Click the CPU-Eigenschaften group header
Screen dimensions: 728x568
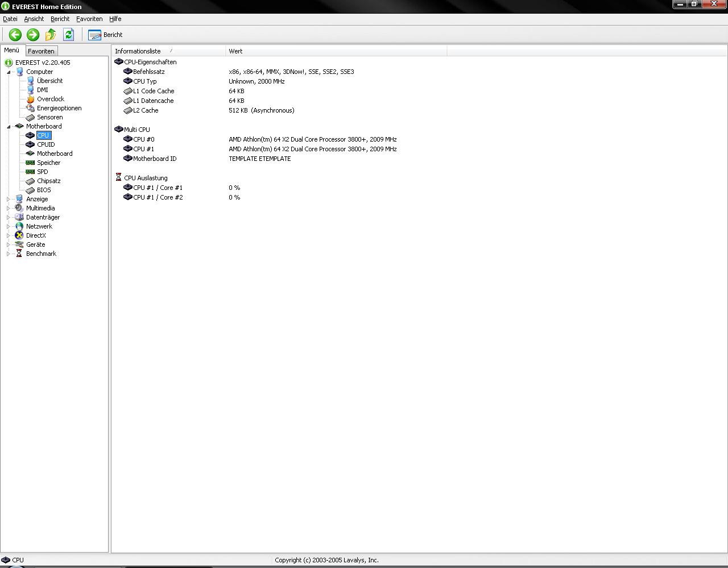coord(146,62)
